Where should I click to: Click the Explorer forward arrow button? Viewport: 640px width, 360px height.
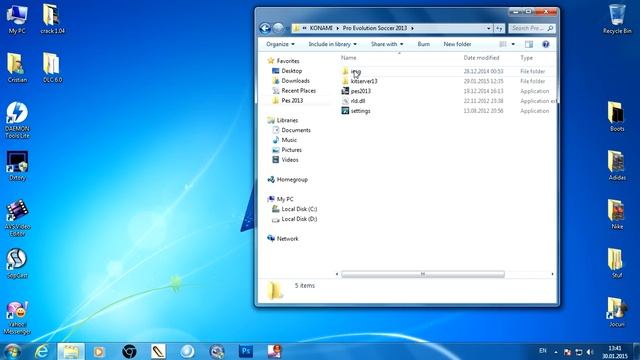[278, 28]
